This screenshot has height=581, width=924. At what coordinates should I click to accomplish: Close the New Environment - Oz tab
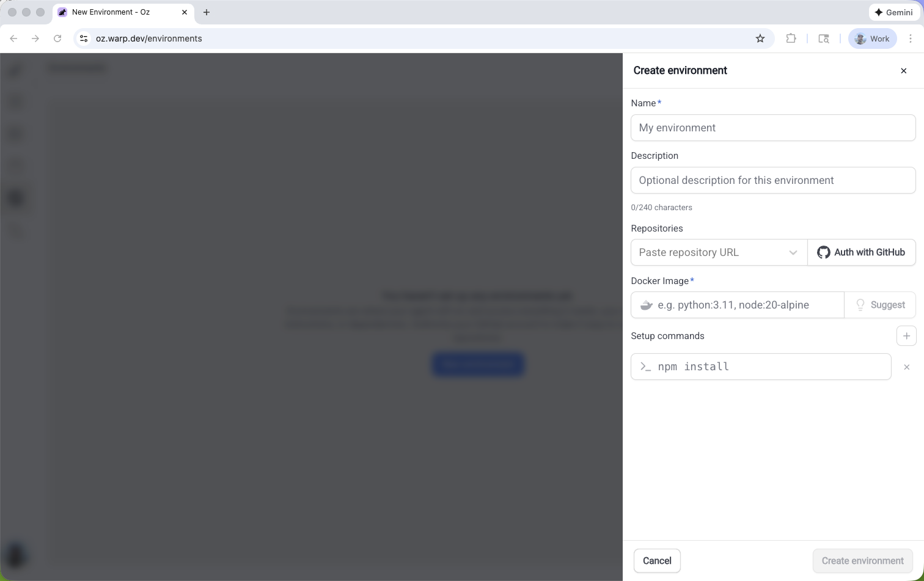185,12
